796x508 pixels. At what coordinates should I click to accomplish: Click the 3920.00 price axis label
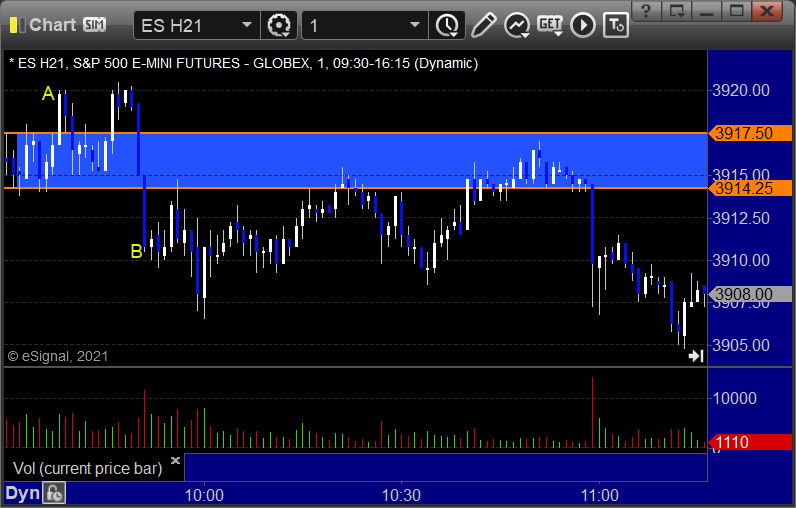(741, 91)
